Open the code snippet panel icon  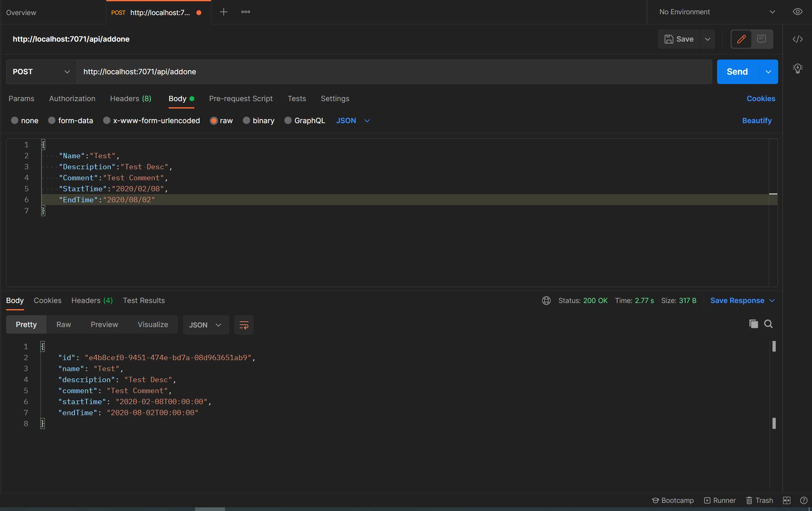click(x=797, y=39)
